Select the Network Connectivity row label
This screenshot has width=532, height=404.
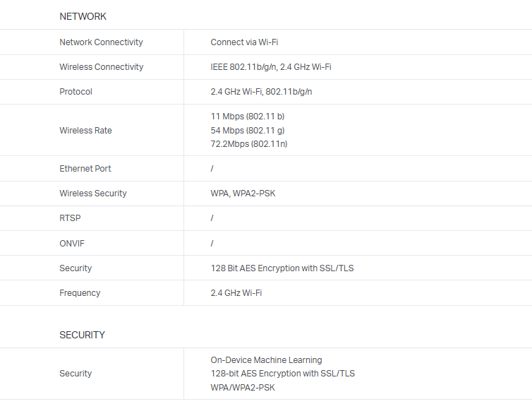(x=101, y=42)
